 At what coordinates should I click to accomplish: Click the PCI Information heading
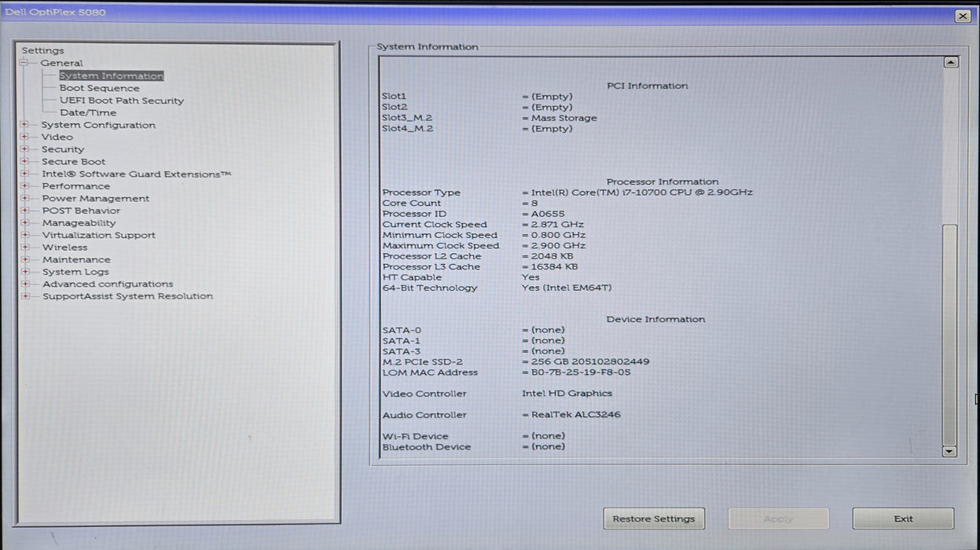pos(648,86)
